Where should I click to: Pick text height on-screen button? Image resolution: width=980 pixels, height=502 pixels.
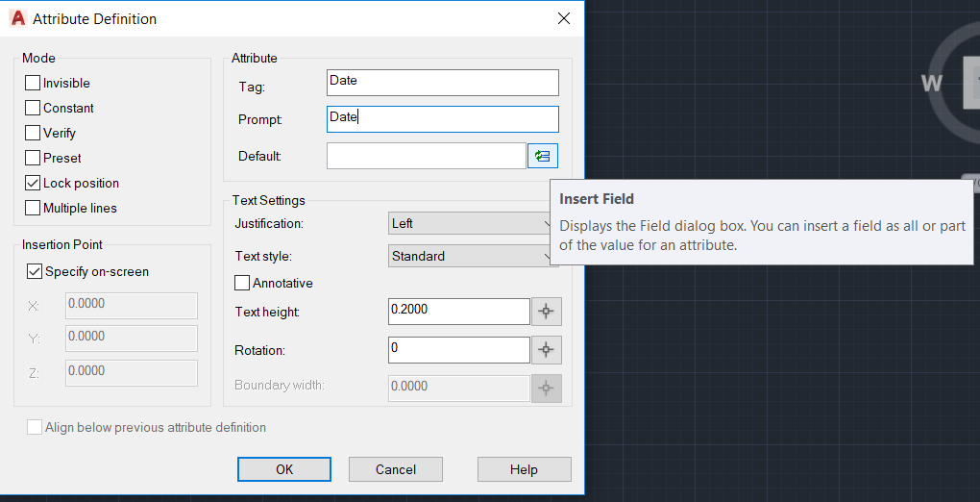point(547,312)
